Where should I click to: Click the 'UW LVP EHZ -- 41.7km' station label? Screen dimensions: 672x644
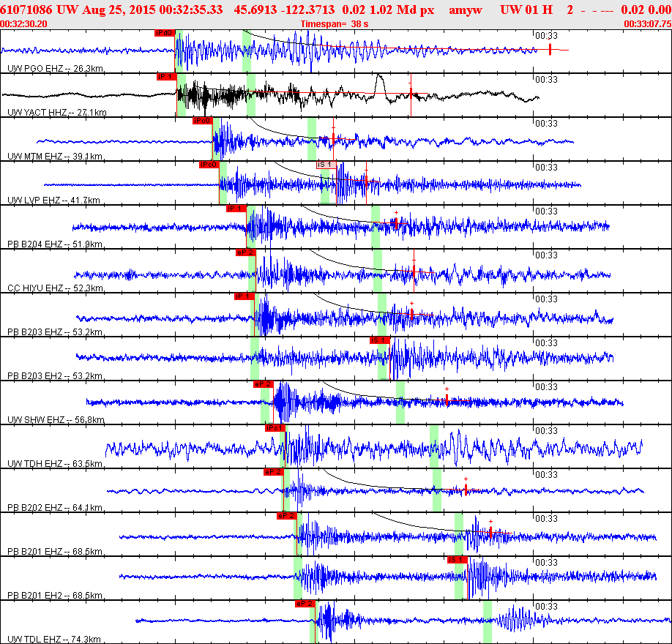click(x=53, y=200)
